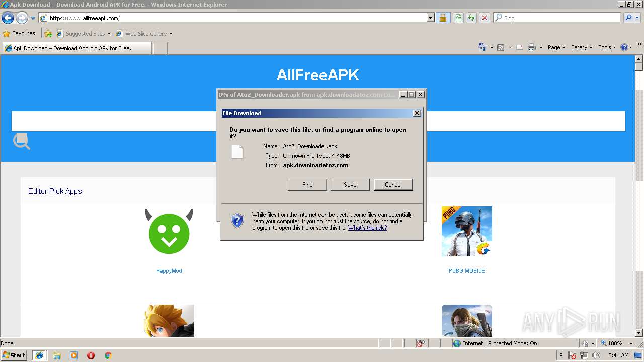The image size is (644, 362).
Task: Open the recent pages dropdown next to Forward
Action: tap(33, 18)
